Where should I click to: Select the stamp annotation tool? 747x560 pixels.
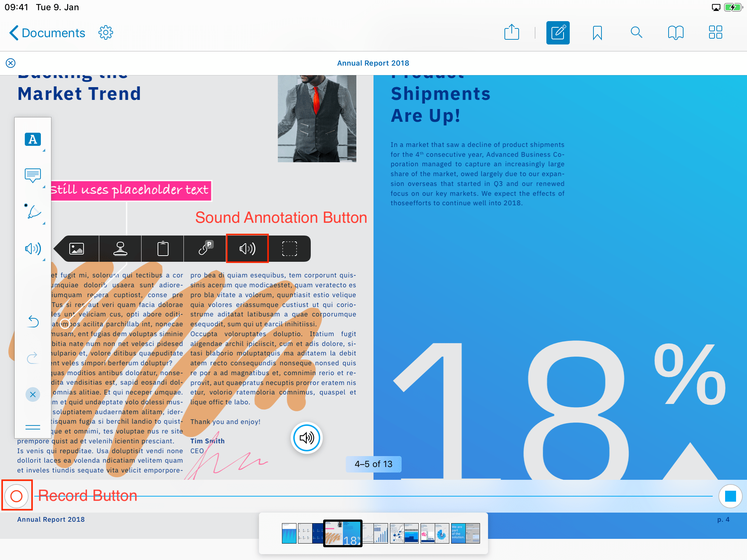120,249
